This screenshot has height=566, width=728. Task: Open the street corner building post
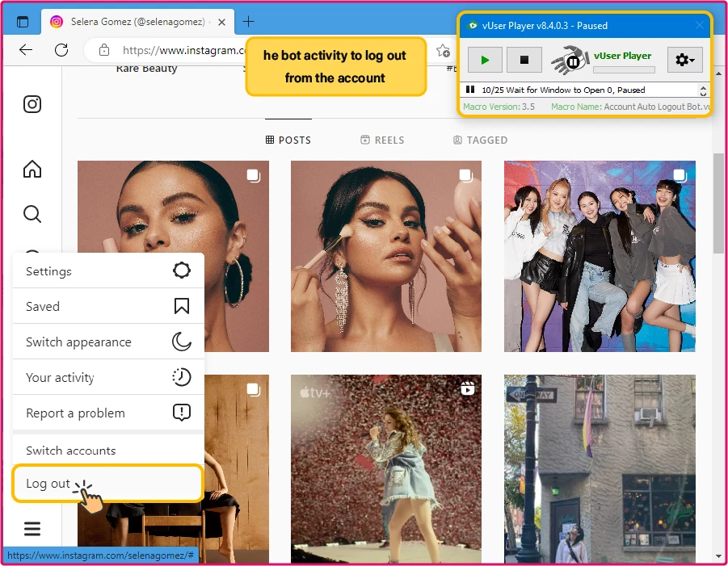click(600, 468)
